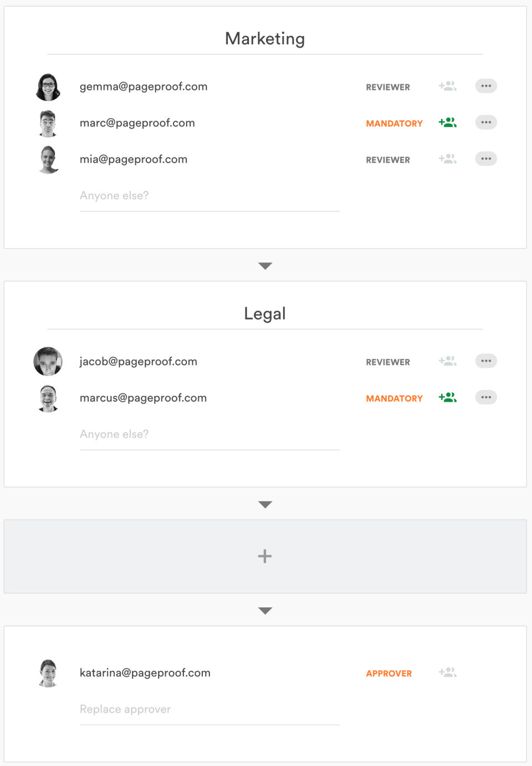This screenshot has width=532, height=766.
Task: Open more options for marc@pageproof.com
Action: [x=486, y=123]
